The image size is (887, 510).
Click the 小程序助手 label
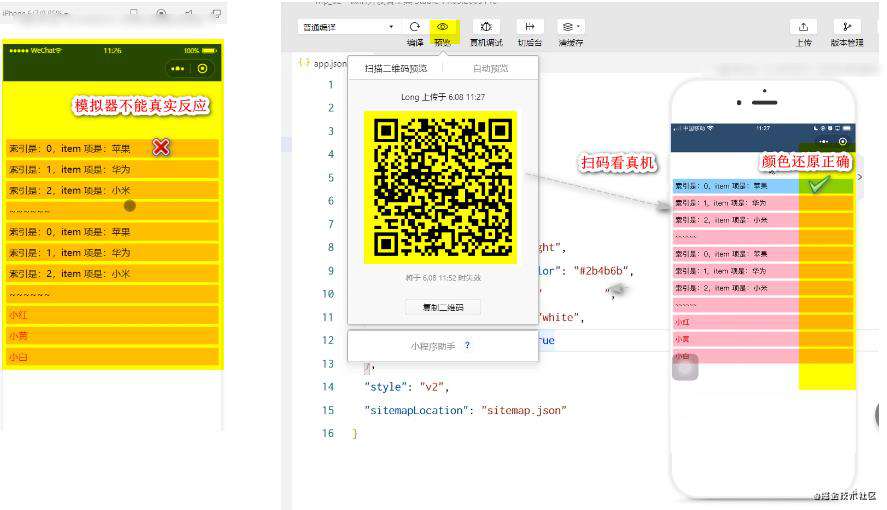pos(433,346)
